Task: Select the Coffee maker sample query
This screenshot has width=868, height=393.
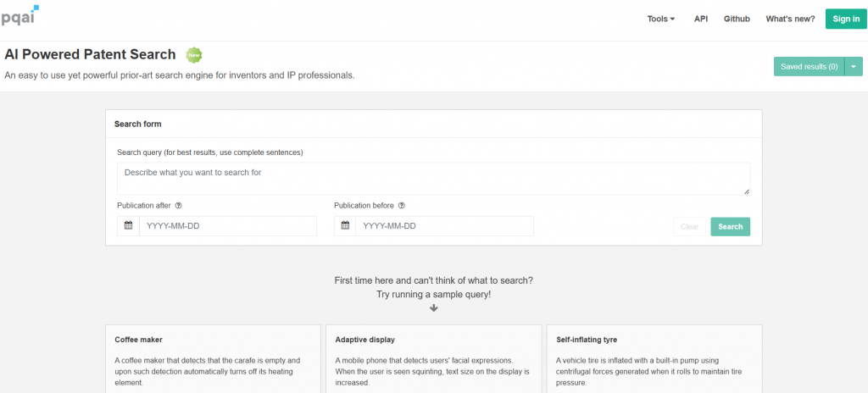Action: [213, 359]
